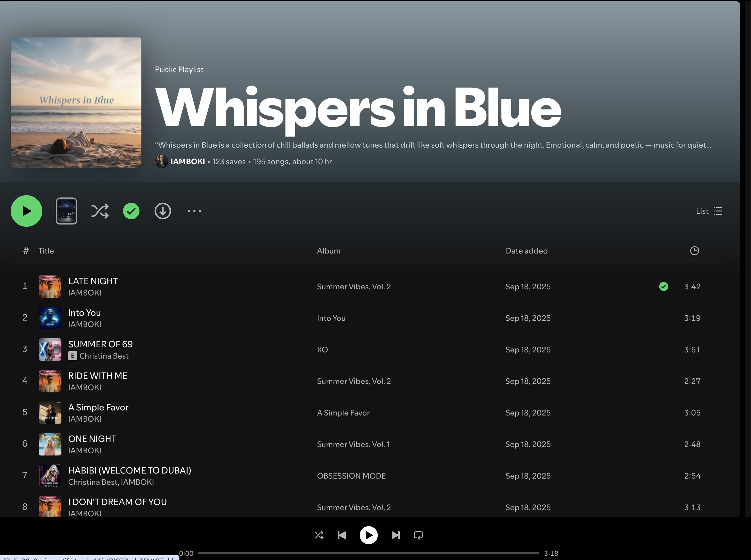The height and width of the screenshot is (560, 751).
Task: Open IAMBOKI profile link under title
Action: click(x=187, y=161)
